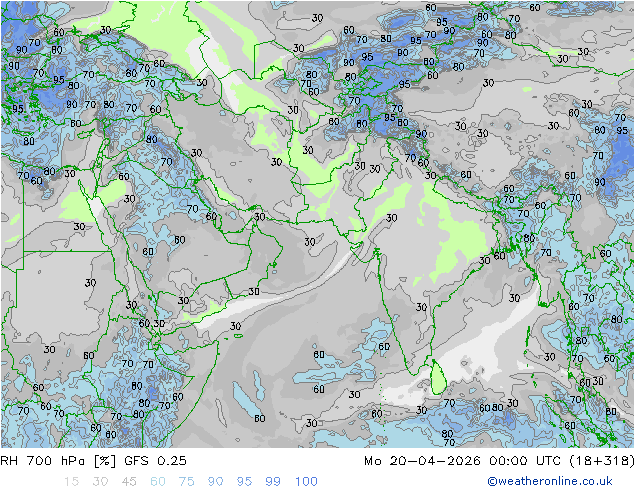634x490 pixels.
Task: Click the weatheronline.co.uk copyright link
Action: tap(549, 481)
